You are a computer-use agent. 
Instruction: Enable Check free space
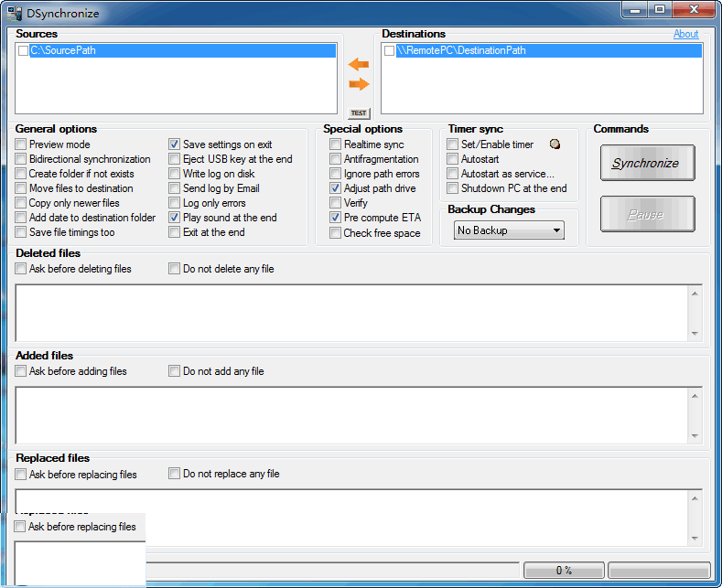(x=335, y=233)
